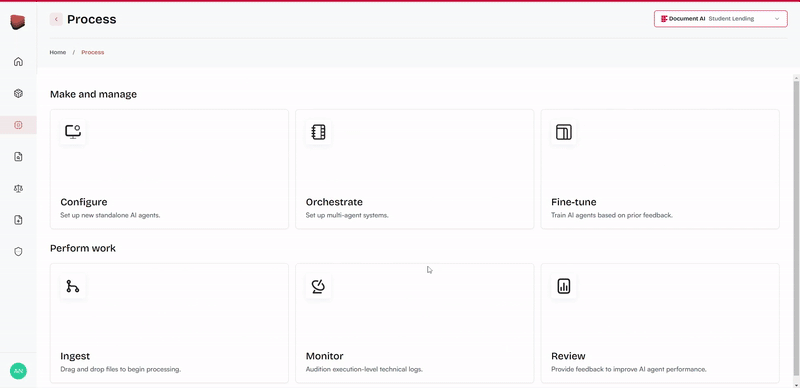The height and width of the screenshot is (389, 800).
Task: Open the file upload sidebar icon
Action: pos(18,220)
